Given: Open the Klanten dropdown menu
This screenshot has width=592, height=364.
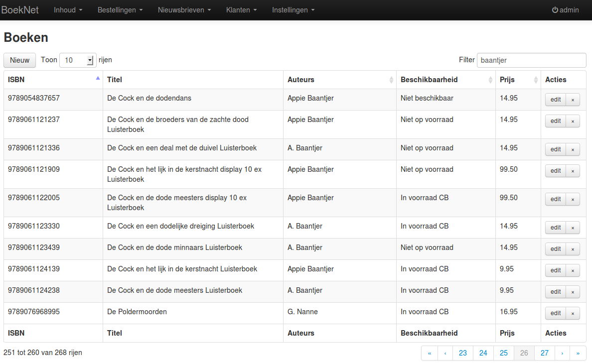Looking at the screenshot, I should pos(241,10).
